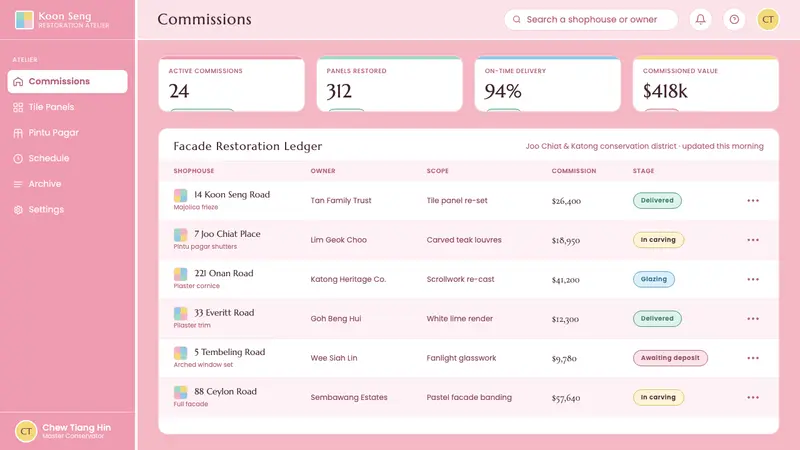Open Pintu Pagar section
Viewport: 800px width, 450px height.
tap(67, 133)
